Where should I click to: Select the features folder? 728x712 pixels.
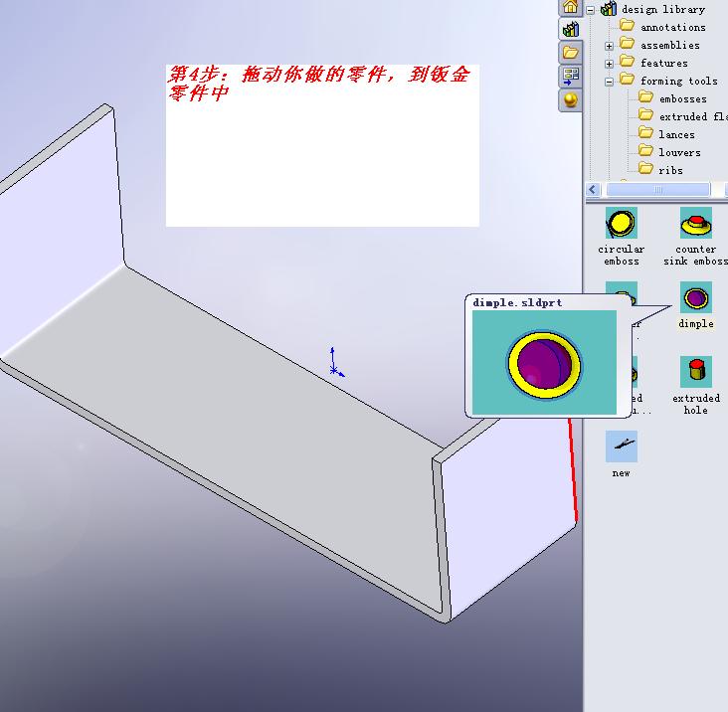[x=664, y=63]
